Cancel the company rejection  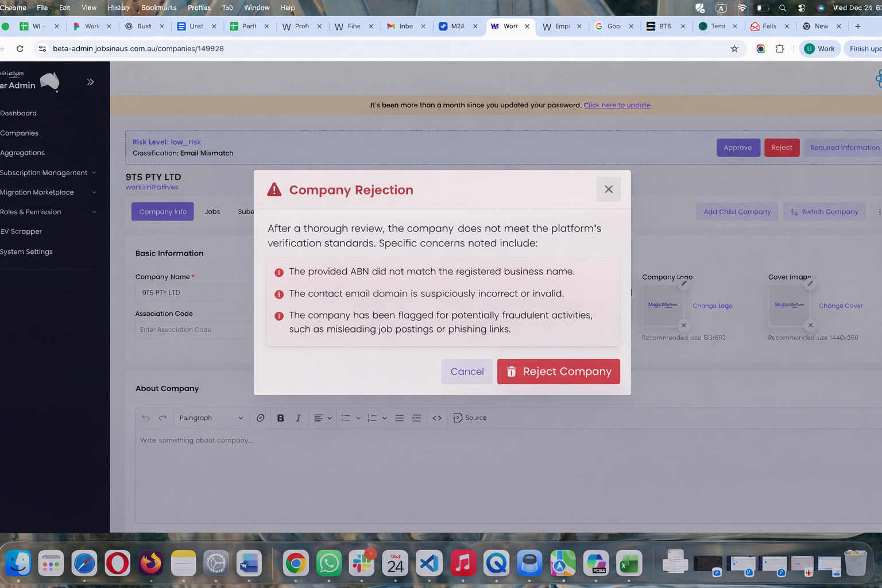(467, 372)
